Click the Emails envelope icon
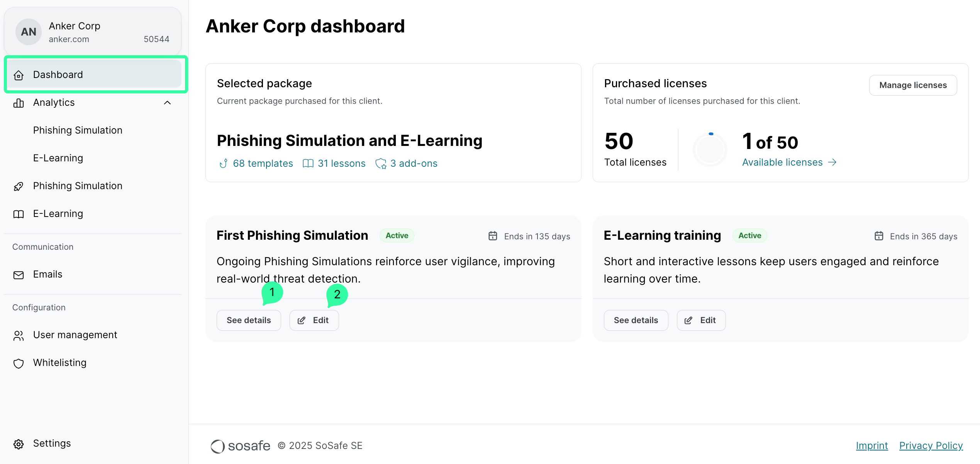This screenshot has height=464, width=980. [x=19, y=275]
